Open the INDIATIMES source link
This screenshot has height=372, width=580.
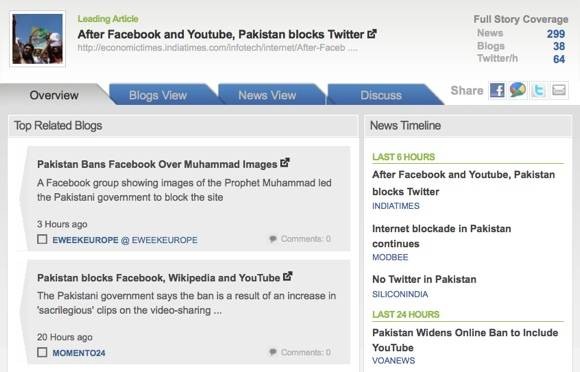(x=396, y=206)
